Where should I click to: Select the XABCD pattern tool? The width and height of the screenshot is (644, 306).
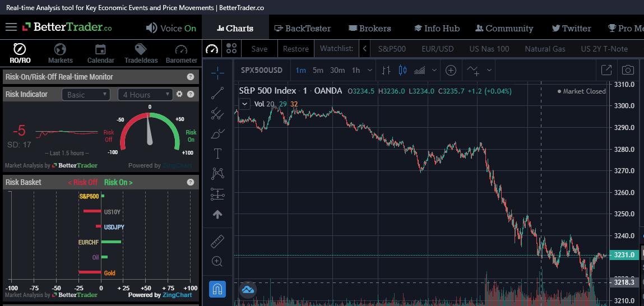click(217, 174)
